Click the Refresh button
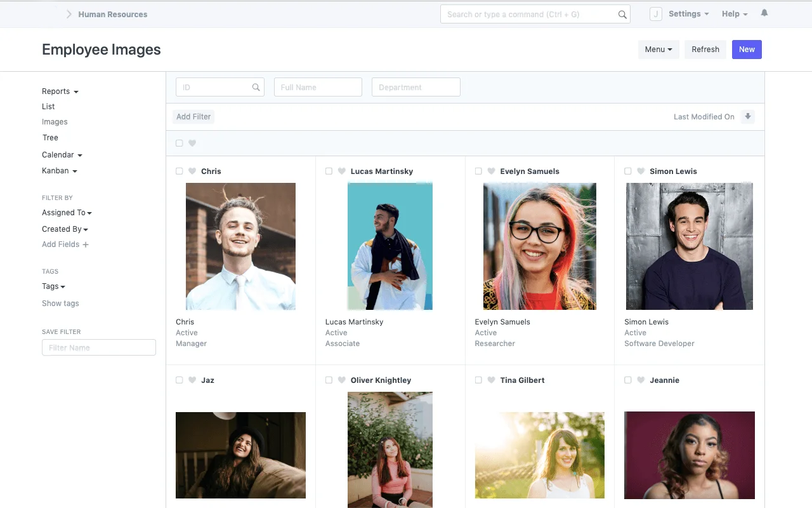 (705, 49)
